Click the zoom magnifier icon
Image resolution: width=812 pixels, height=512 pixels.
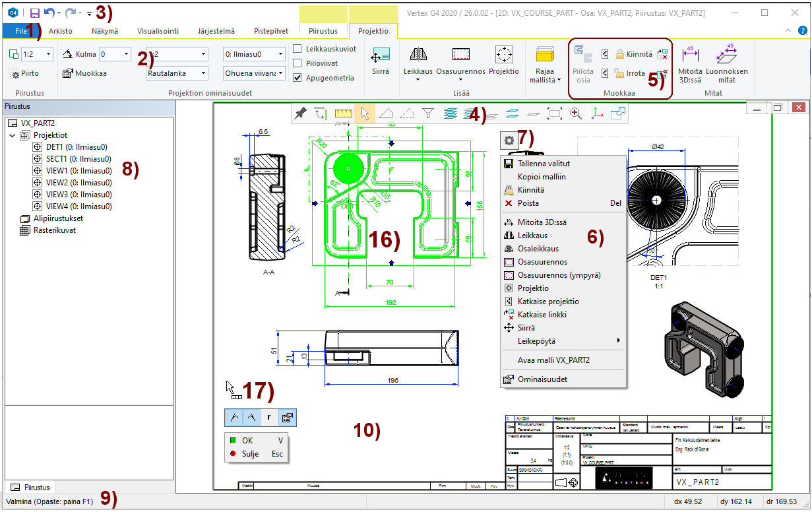click(x=576, y=114)
